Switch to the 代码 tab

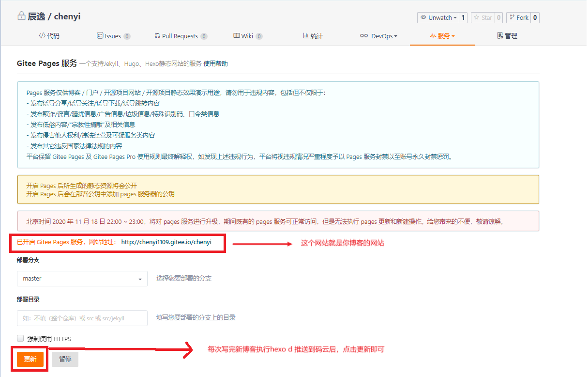(49, 36)
